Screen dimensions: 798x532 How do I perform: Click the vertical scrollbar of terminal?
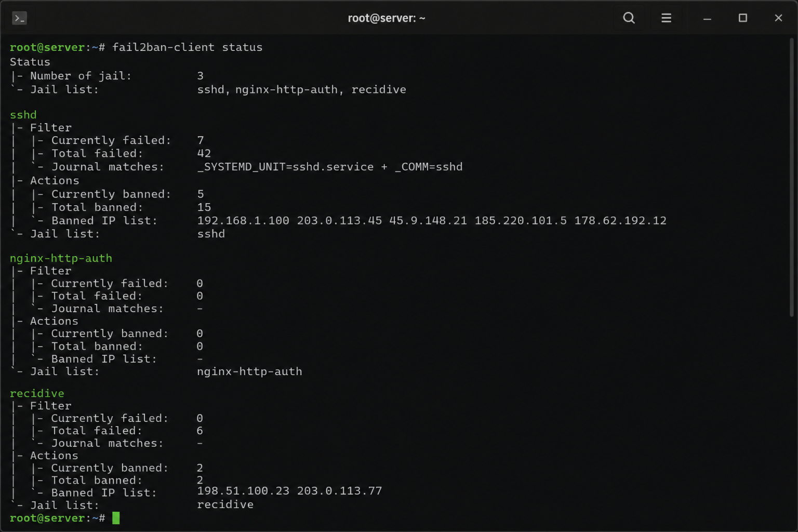tap(792, 178)
